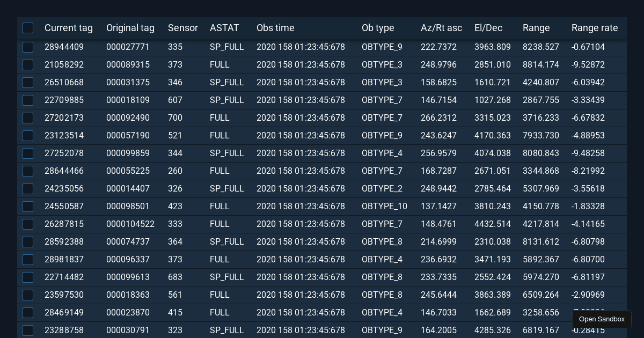Tick the checkbox for tag 27202173
Screen dimensions: 644x338
28,118
